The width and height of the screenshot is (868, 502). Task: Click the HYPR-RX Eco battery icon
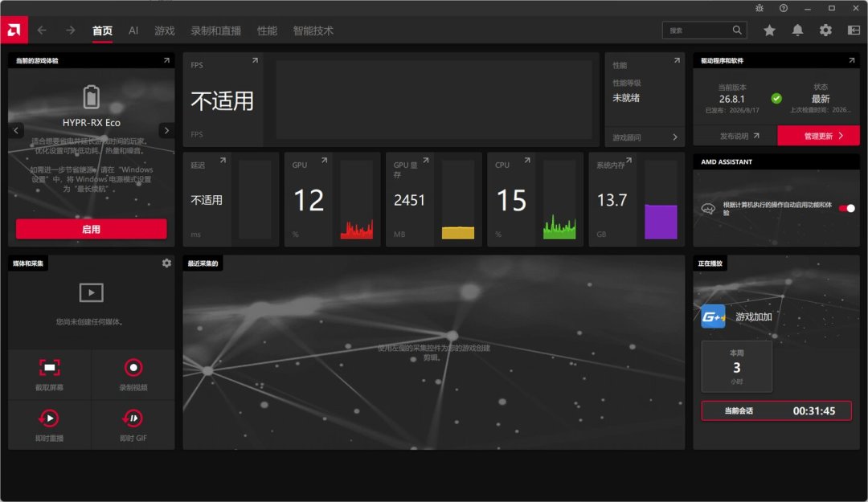tap(92, 97)
